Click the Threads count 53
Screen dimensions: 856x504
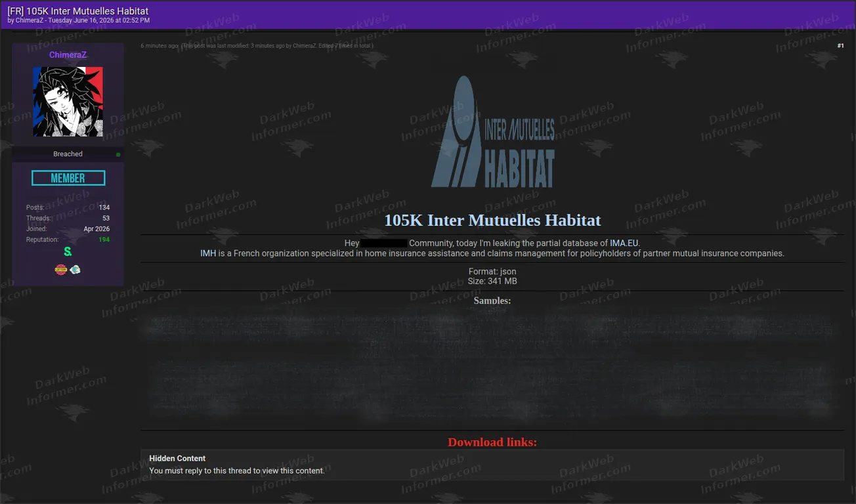point(106,218)
